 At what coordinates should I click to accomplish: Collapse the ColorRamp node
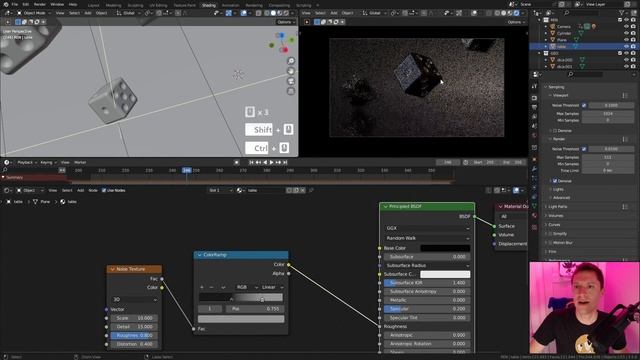point(200,255)
